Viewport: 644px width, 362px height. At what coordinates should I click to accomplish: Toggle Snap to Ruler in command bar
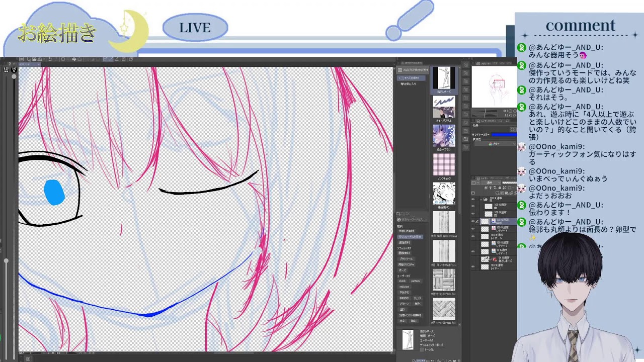coord(106,59)
